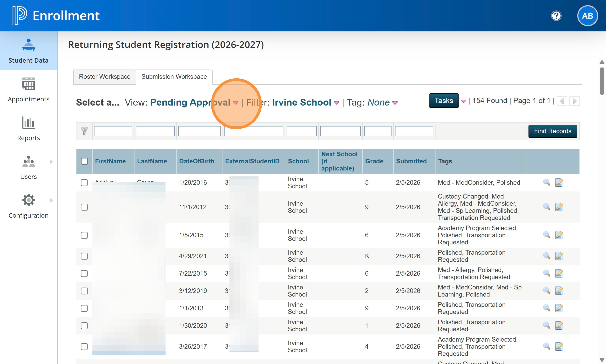Screen dimensions: 606x364
Task: Check the row with birthdate 4/29/2021
Action: tap(84, 256)
